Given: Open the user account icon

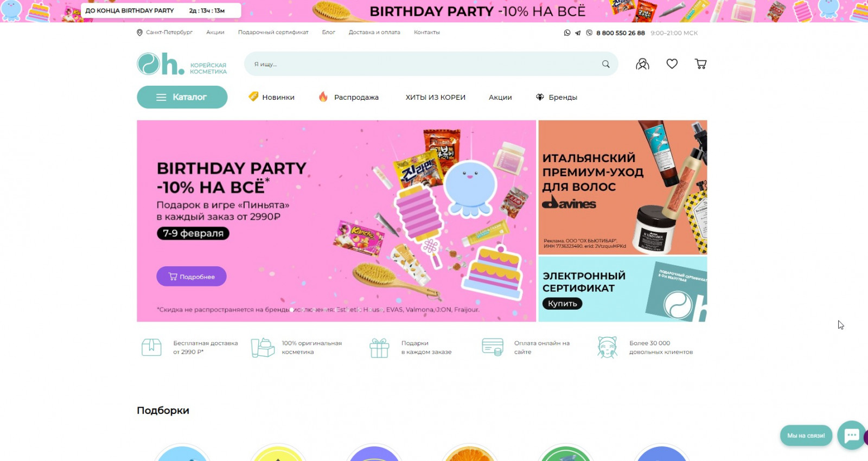Looking at the screenshot, I should tap(642, 64).
